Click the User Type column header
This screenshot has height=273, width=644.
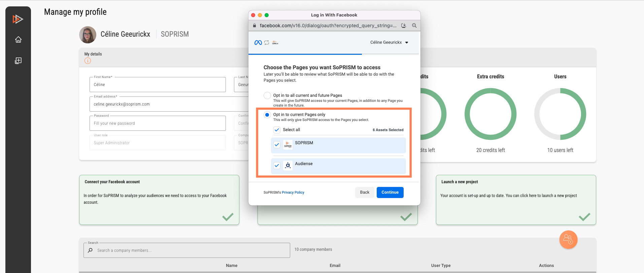pos(441,266)
